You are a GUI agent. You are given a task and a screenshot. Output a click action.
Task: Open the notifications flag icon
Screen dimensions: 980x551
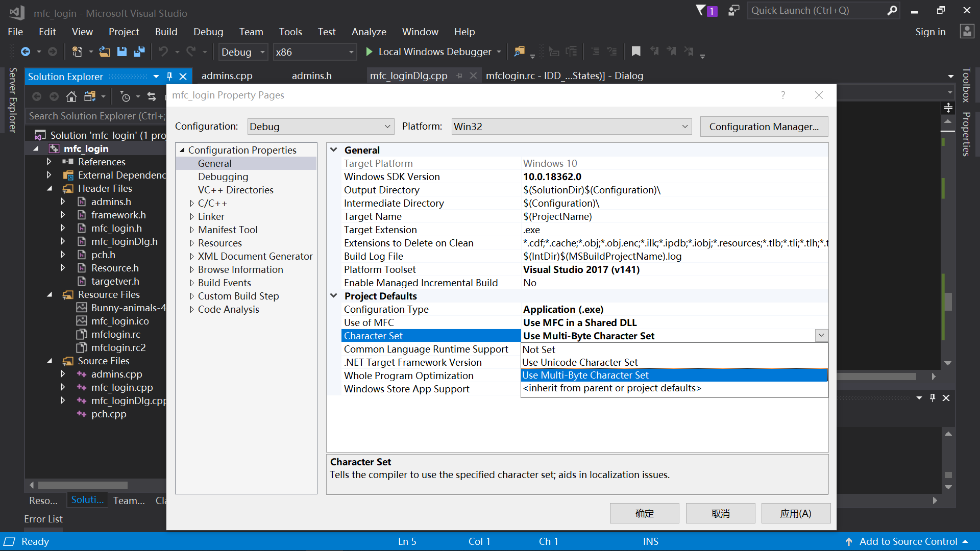701,10
